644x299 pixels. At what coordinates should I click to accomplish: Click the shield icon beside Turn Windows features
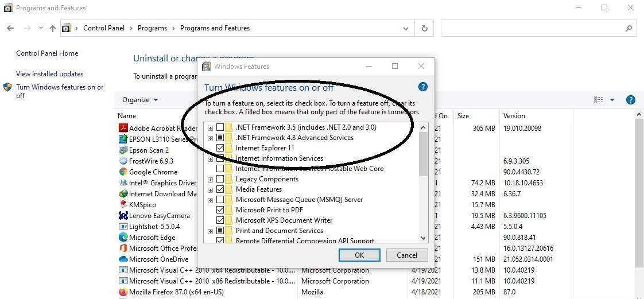[x=7, y=87]
